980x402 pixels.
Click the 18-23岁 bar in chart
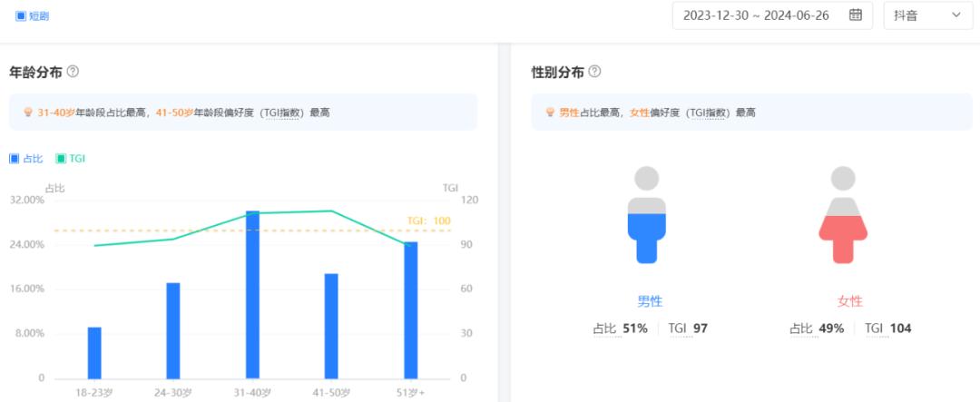(x=94, y=353)
